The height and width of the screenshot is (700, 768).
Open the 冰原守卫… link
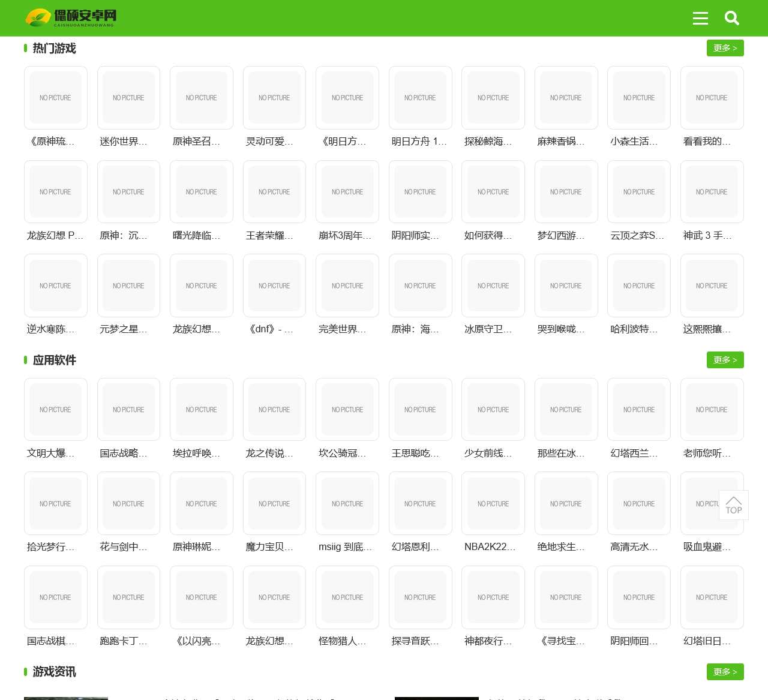tap(488, 329)
